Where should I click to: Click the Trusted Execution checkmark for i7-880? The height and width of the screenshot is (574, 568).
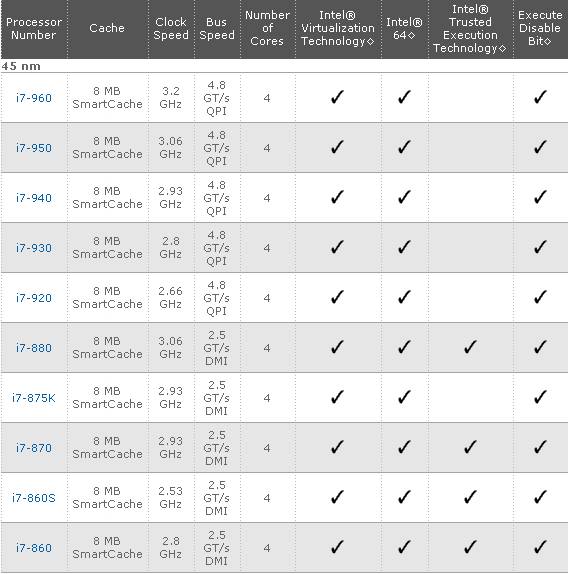click(470, 347)
